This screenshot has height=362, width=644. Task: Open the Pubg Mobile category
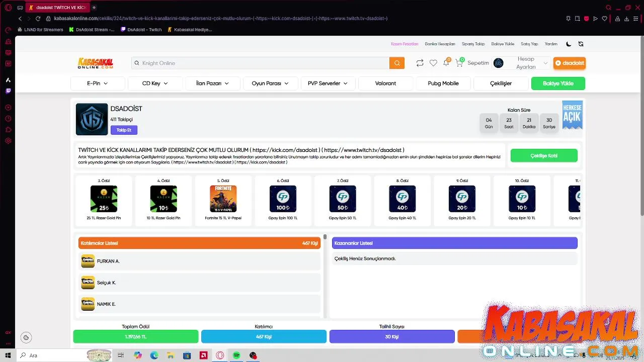443,83
